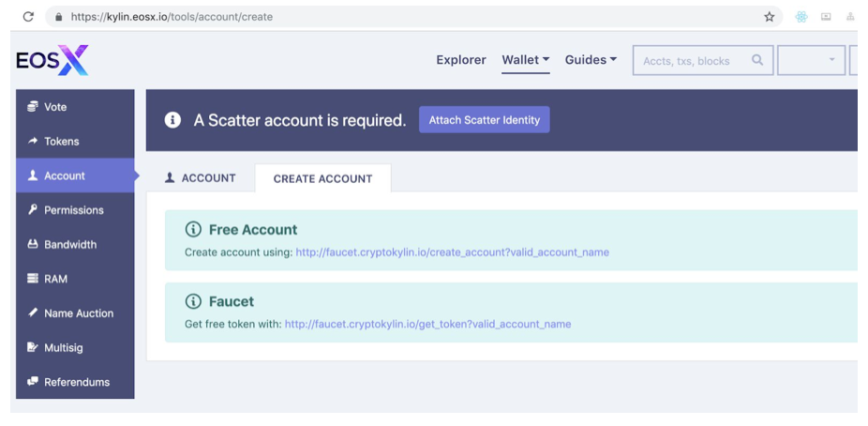Expand the Wallet dropdown menu
Screen dimensions: 868x426
click(525, 60)
